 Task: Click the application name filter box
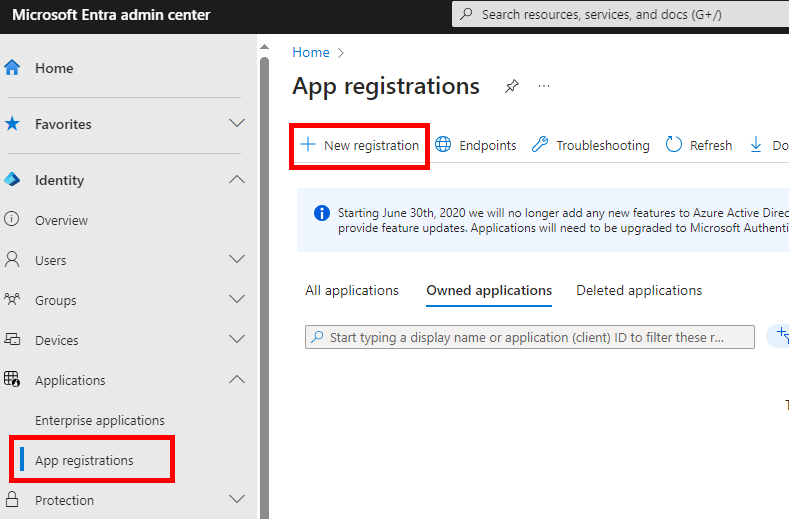point(530,338)
